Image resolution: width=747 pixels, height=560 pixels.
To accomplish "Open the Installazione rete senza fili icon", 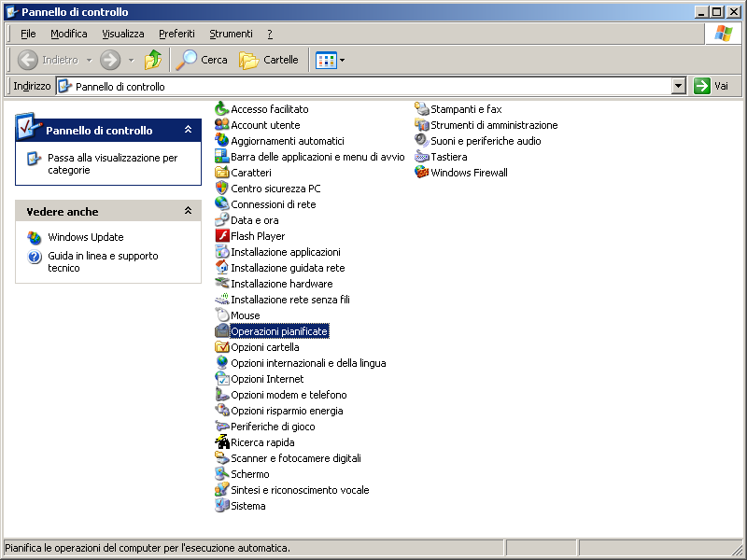I will (221, 300).
